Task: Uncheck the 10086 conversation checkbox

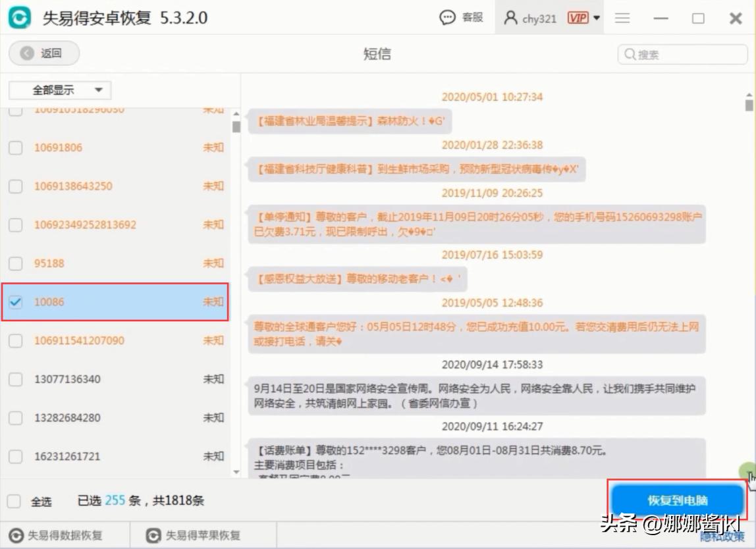Action: pyautogui.click(x=15, y=302)
